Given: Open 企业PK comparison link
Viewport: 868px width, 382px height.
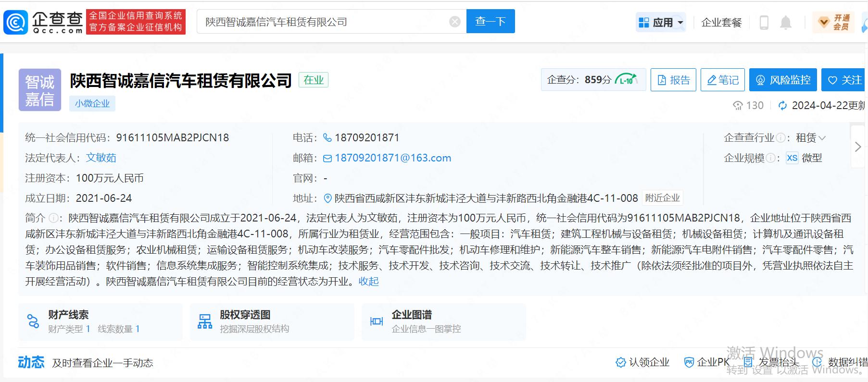Looking at the screenshot, I should tap(707, 362).
